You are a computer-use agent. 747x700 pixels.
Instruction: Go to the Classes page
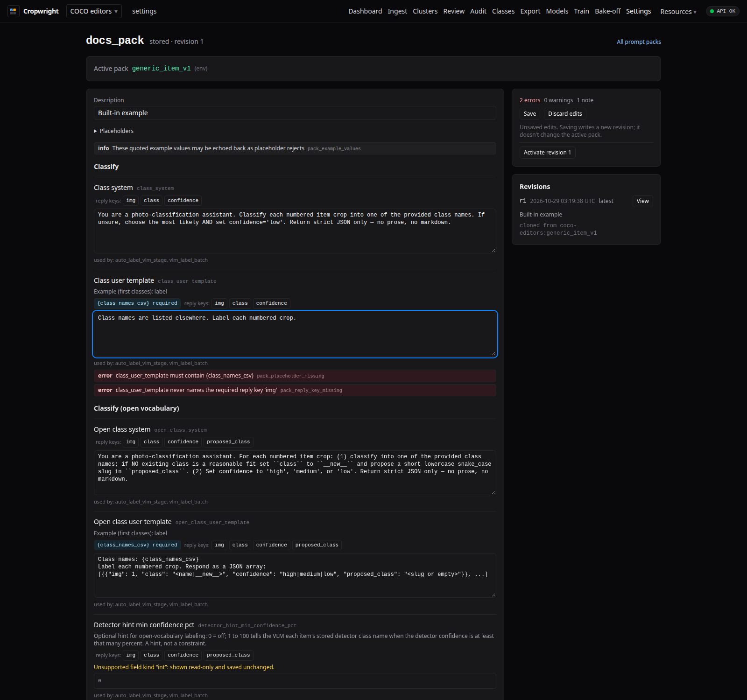click(x=503, y=11)
